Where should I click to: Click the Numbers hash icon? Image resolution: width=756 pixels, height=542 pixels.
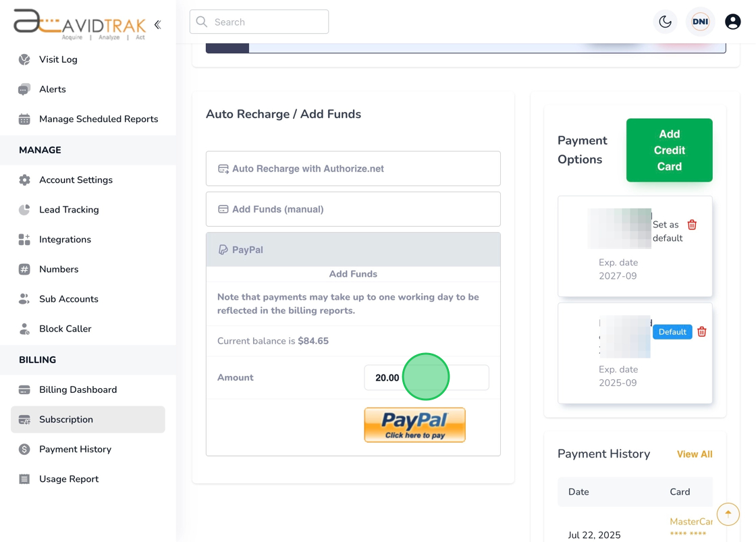(x=24, y=269)
